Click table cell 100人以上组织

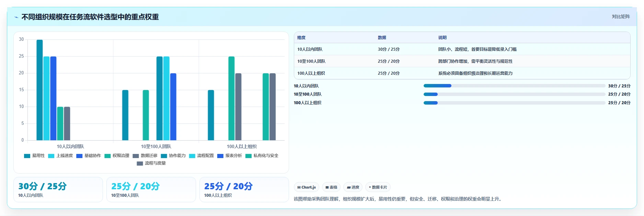click(x=311, y=73)
